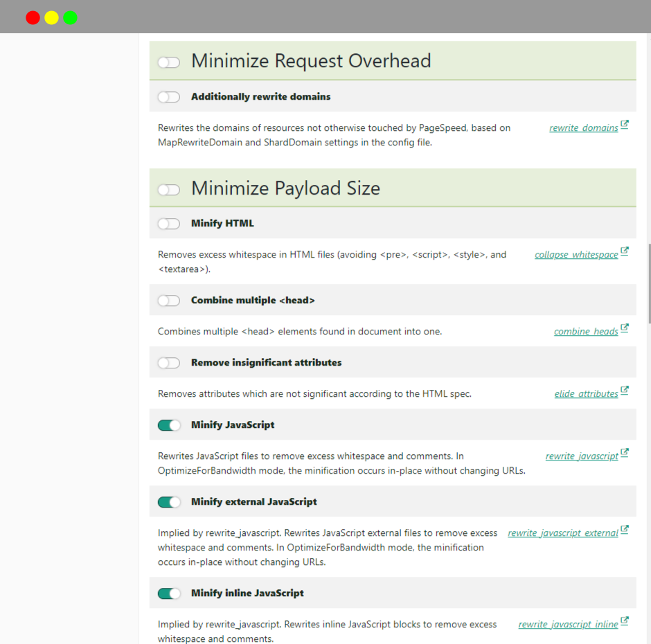Screen dimensions: 651x644
Task: Click external-link icon beside rewrite_javascript_inline
Action: [x=625, y=620]
